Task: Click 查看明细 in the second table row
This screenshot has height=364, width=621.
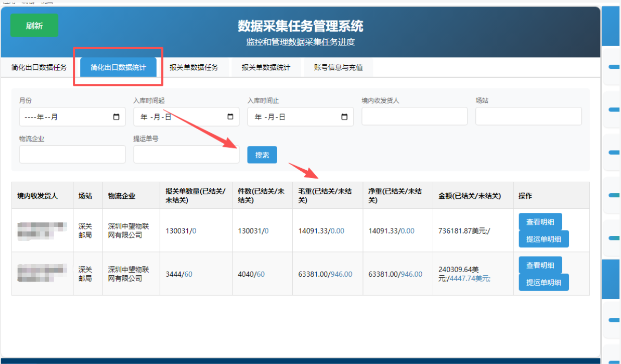Action: (540, 265)
